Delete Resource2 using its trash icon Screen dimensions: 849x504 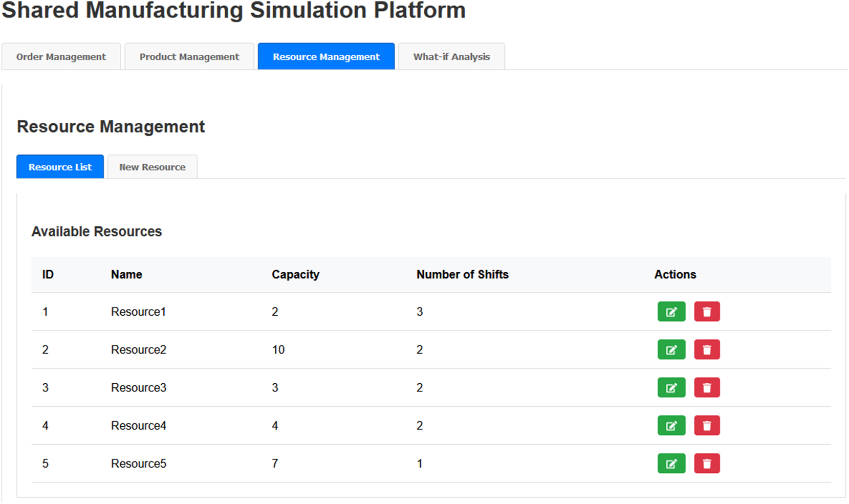pyautogui.click(x=707, y=349)
